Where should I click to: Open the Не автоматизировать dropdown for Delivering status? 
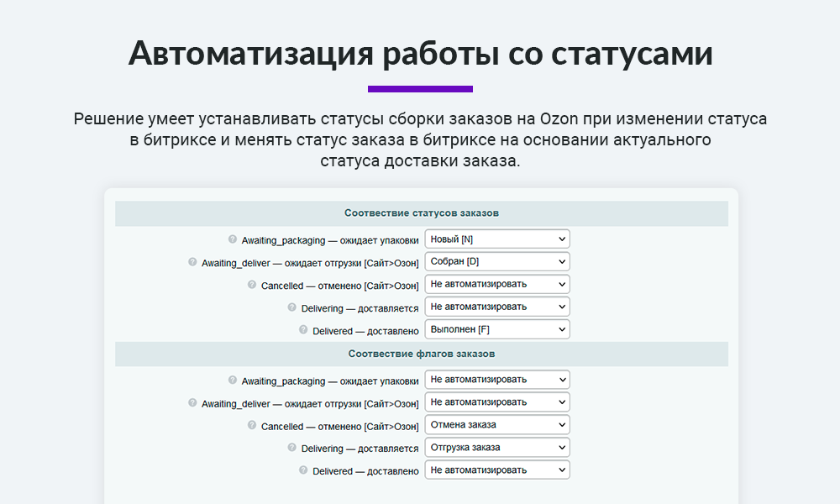pyautogui.click(x=496, y=306)
